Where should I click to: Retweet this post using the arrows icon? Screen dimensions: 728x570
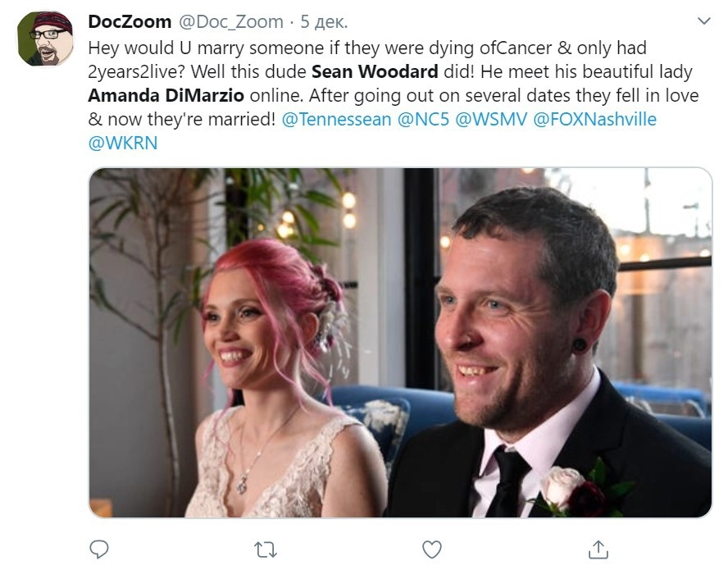click(x=266, y=550)
